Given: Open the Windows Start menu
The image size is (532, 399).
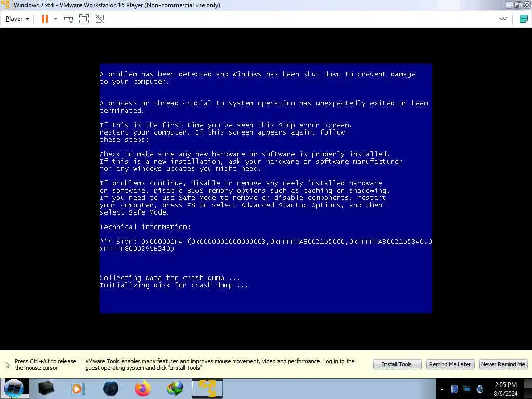Looking at the screenshot, I should (14, 389).
